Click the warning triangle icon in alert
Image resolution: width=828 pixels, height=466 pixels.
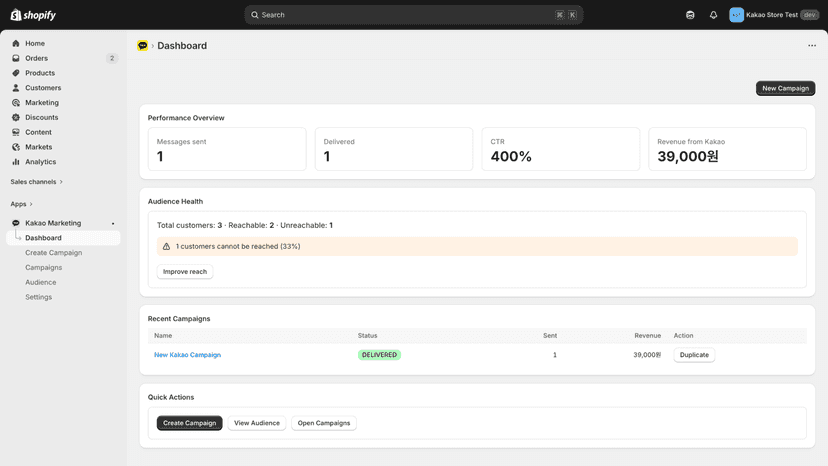click(166, 246)
